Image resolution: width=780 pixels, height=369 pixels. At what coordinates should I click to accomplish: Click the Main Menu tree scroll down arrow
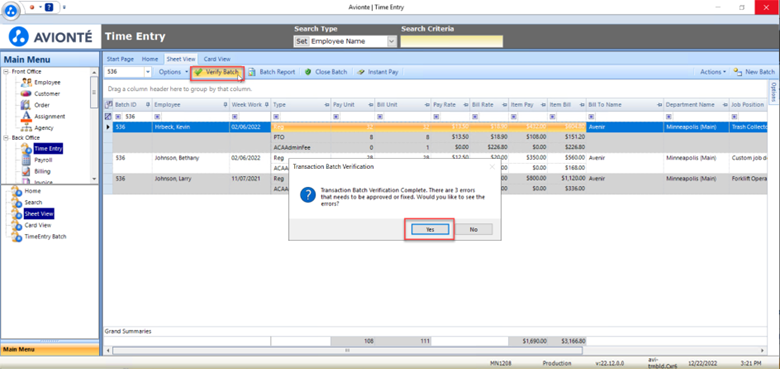[95, 179]
